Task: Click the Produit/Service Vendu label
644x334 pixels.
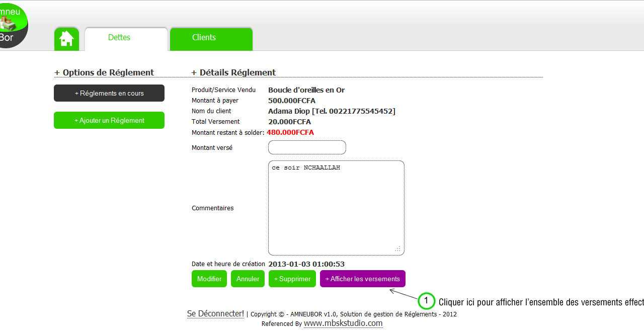Action: pyautogui.click(x=223, y=90)
